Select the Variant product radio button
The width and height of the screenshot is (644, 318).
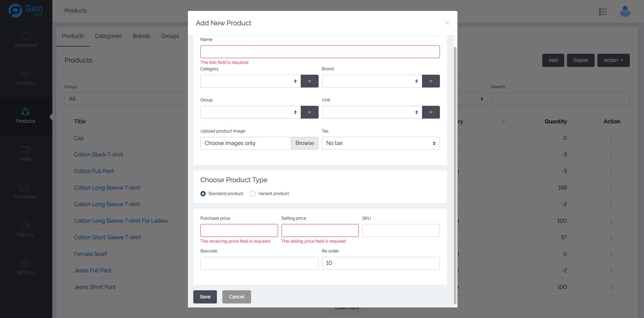[253, 194]
